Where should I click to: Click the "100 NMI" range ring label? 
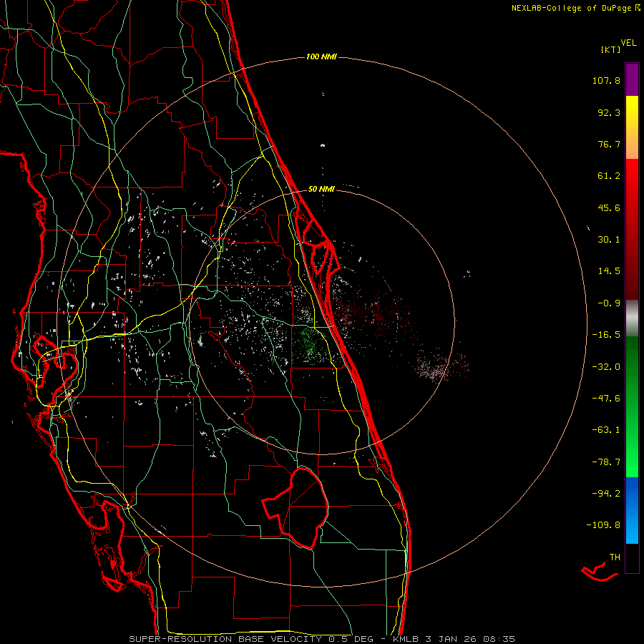click(321, 57)
